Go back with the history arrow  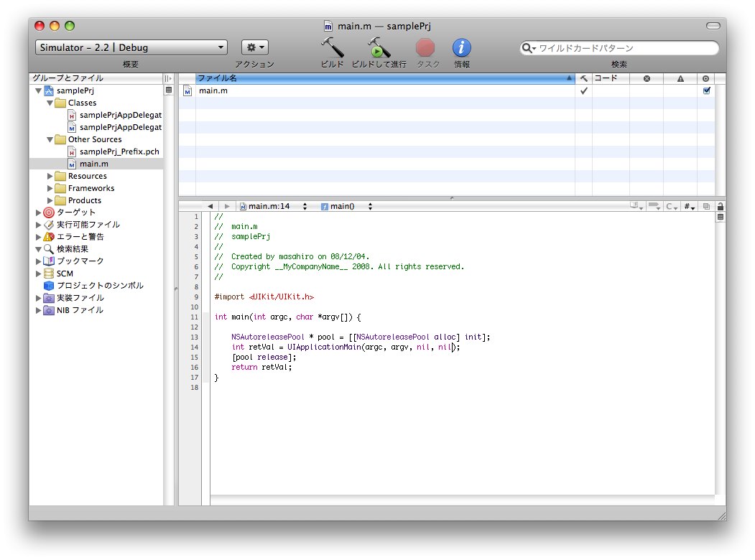pos(210,206)
